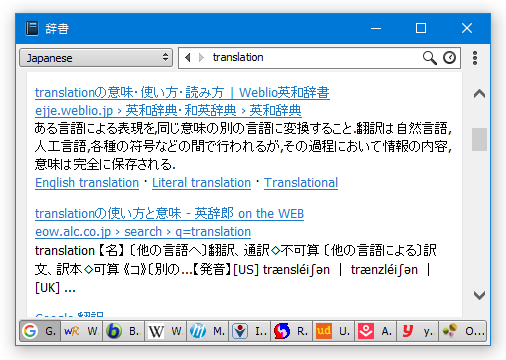Image resolution: width=506 pixels, height=360 pixels.
Task: Follow the 'English translation' link
Action: 87,183
